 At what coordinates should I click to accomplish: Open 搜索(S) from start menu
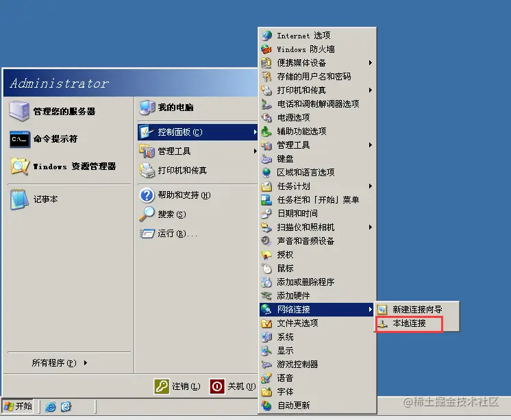[x=197, y=214]
